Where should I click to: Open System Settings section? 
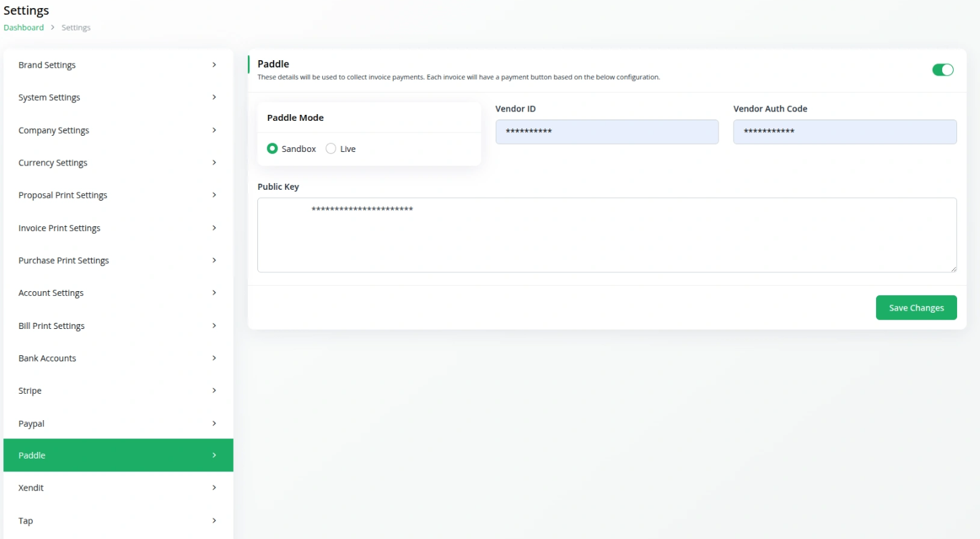pyautogui.click(x=118, y=97)
